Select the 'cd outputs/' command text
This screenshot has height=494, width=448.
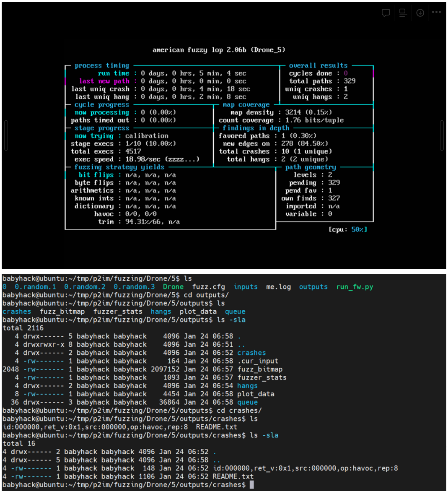point(206,295)
